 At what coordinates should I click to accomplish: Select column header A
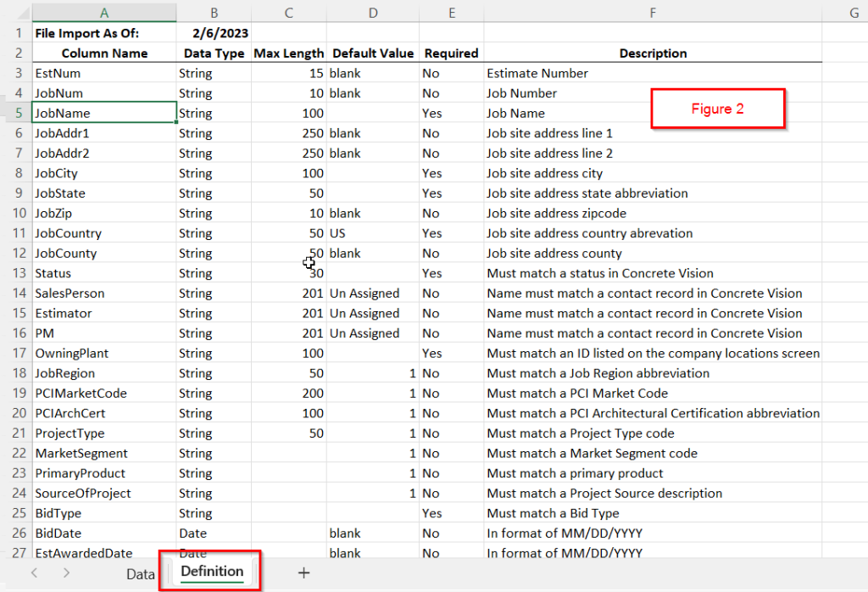point(103,12)
